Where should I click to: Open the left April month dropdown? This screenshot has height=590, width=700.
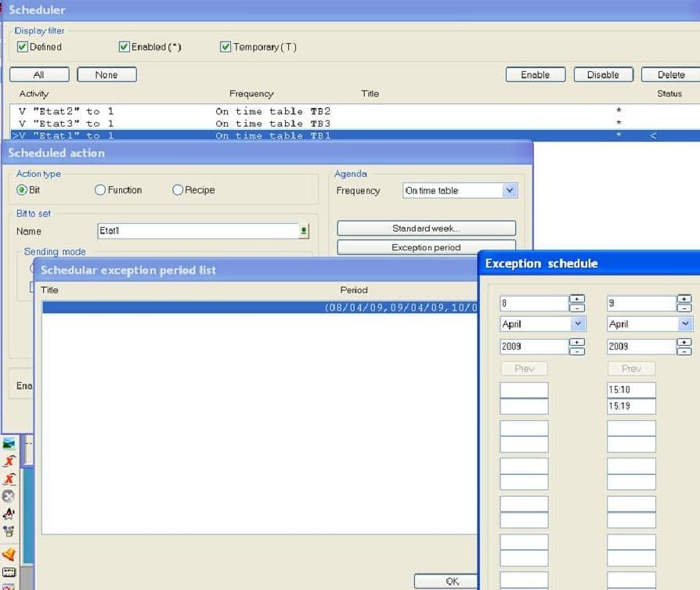coord(578,323)
